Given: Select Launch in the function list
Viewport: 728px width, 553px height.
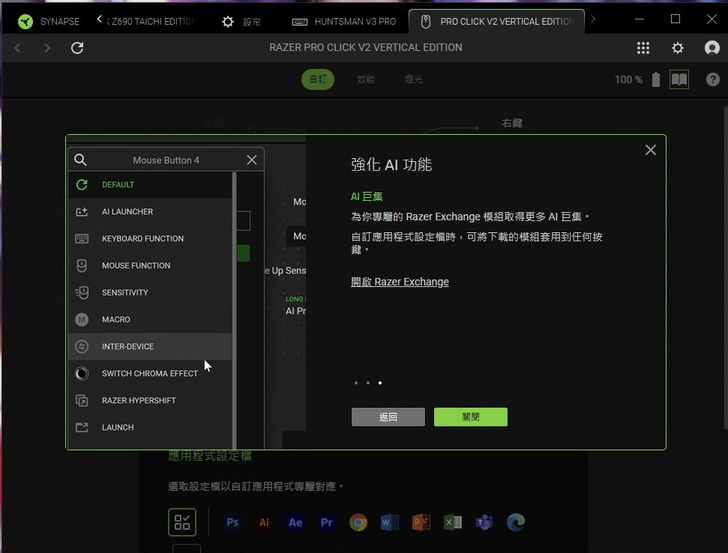Looking at the screenshot, I should point(117,428).
